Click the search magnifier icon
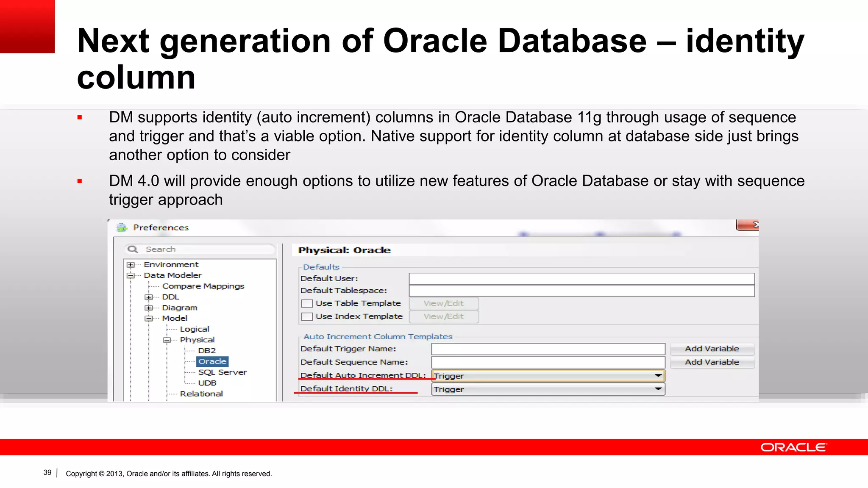 click(x=133, y=249)
